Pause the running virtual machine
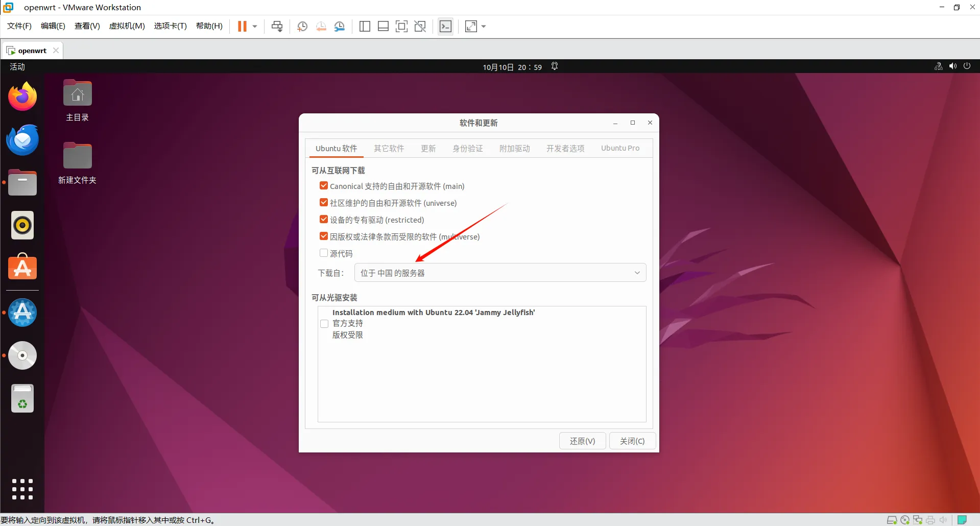 click(242, 26)
